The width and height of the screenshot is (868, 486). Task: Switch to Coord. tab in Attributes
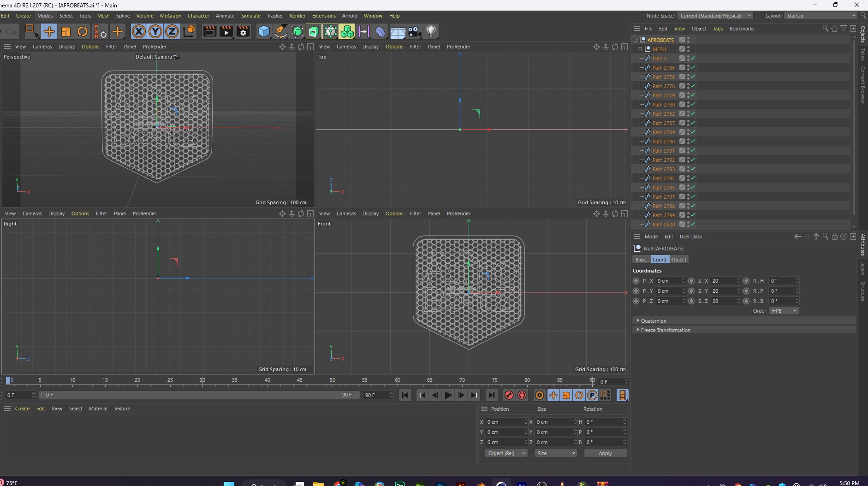(x=660, y=260)
